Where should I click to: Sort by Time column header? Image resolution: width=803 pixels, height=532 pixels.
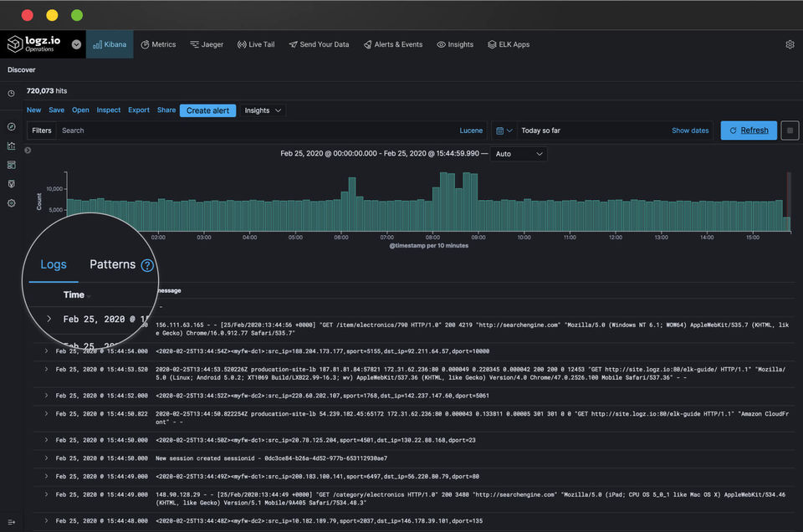point(74,295)
